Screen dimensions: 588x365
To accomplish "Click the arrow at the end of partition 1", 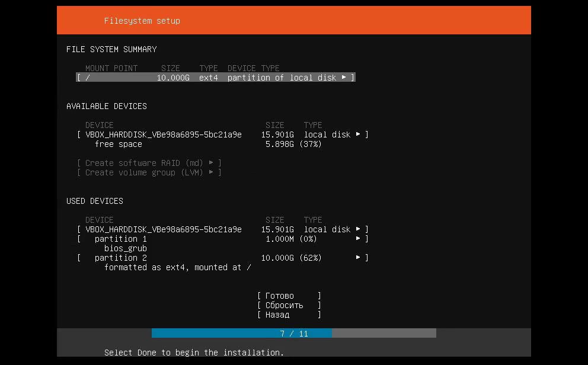I will pyautogui.click(x=358, y=239).
